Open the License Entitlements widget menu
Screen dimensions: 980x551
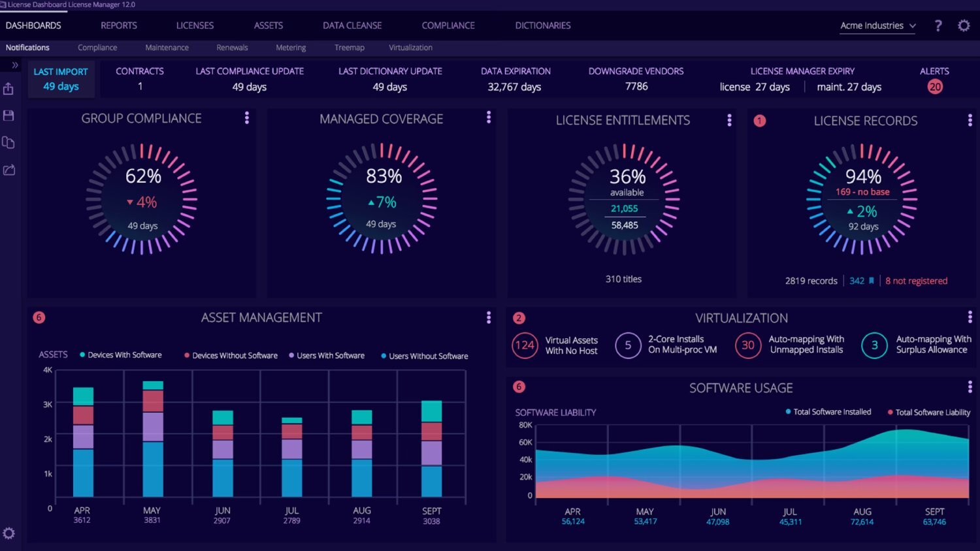coord(729,120)
